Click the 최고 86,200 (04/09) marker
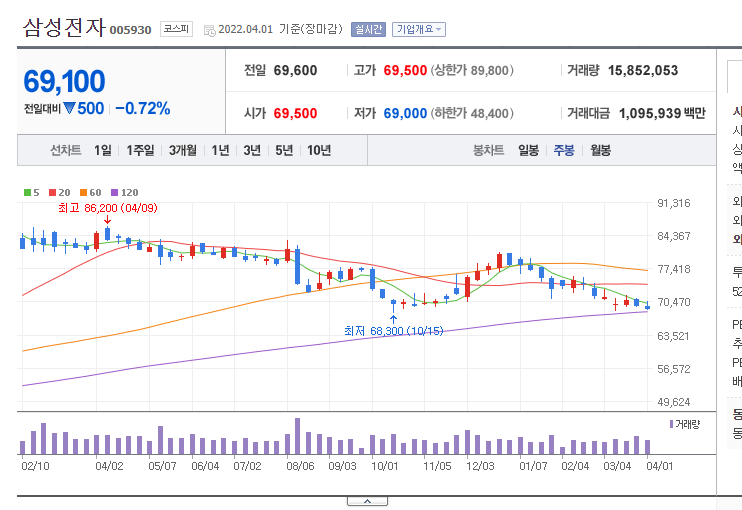Screen dimensions: 742x510 tap(108, 208)
